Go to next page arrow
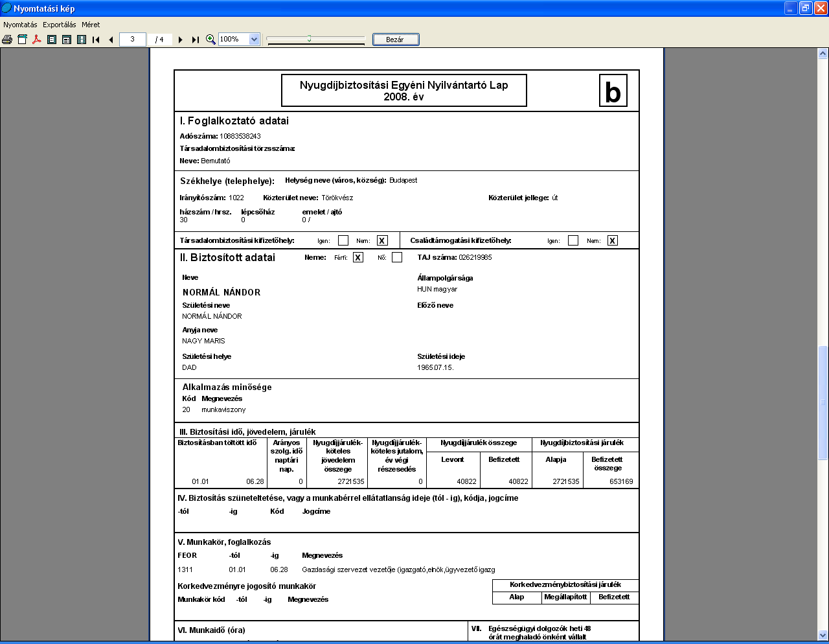829x644 pixels. point(181,40)
